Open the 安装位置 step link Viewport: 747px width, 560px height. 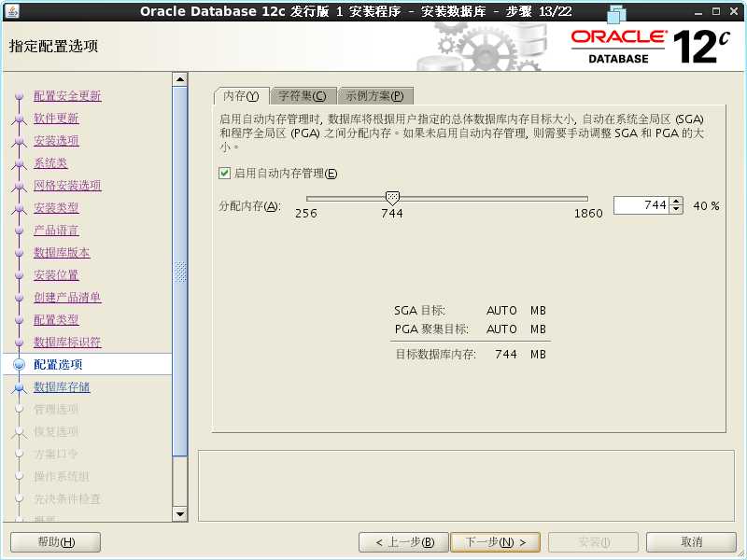56,274
